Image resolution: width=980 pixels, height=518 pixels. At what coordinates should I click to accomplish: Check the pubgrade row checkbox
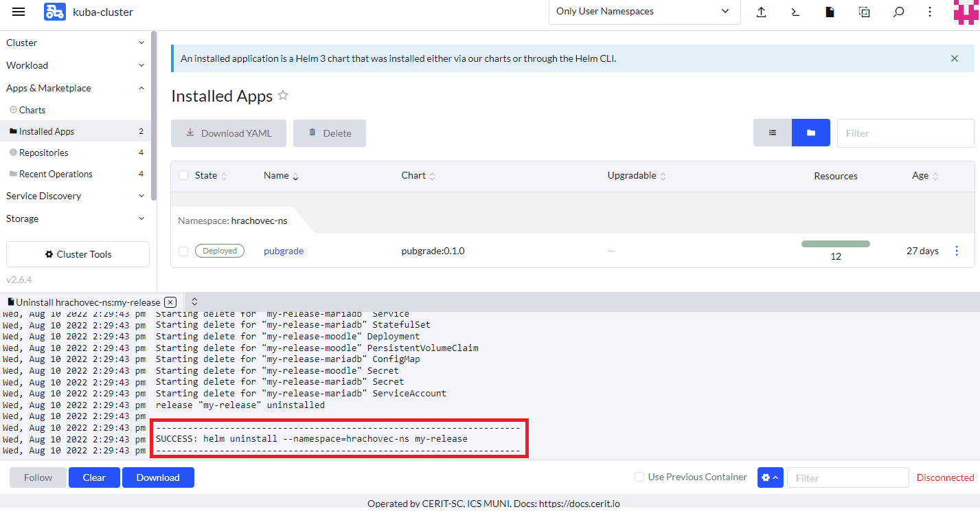183,251
